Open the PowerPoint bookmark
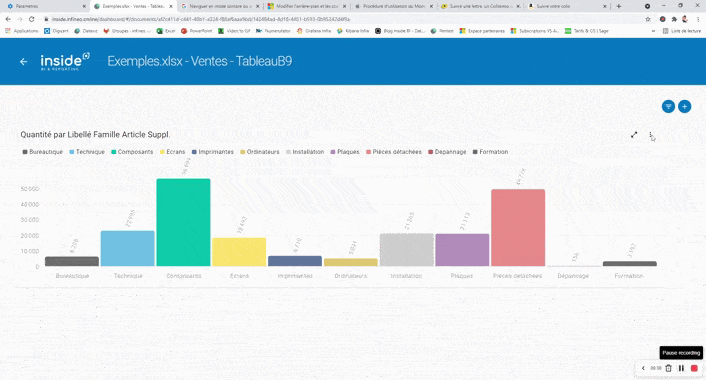Viewport: 706px width, 380px height. click(197, 31)
